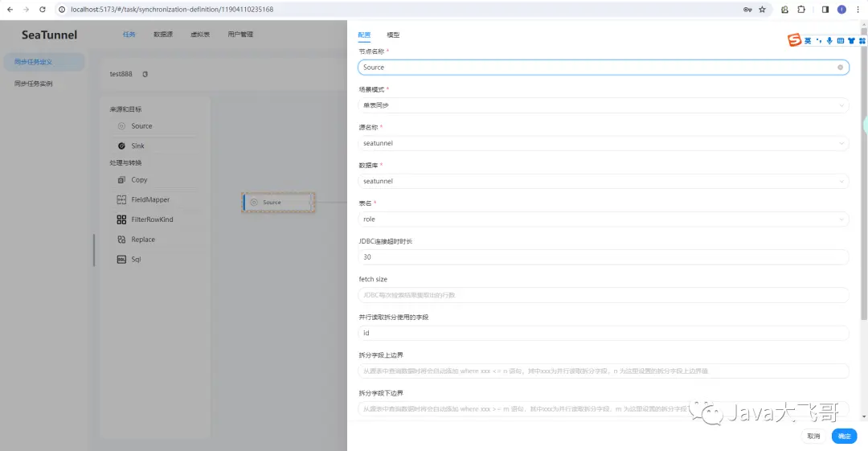Viewport: 868px width, 451px height.
Task: Copy the test888 task name icon
Action: pyautogui.click(x=145, y=74)
